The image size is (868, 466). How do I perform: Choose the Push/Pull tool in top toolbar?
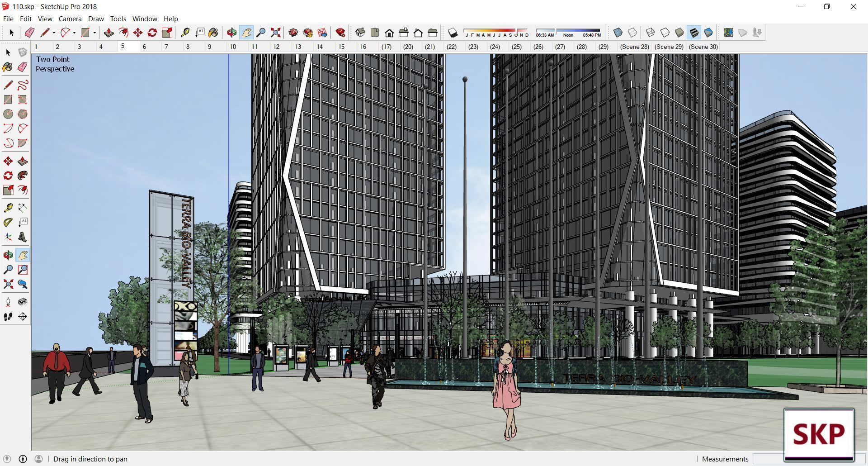click(x=108, y=33)
